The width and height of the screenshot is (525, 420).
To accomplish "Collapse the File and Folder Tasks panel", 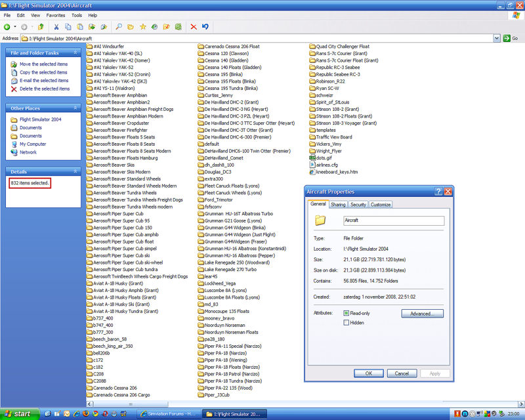I will [x=75, y=53].
